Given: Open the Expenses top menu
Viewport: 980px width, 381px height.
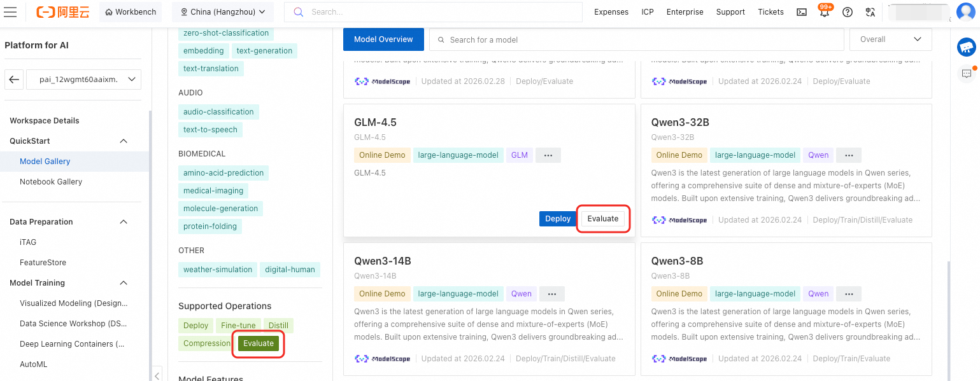Looking at the screenshot, I should click(611, 12).
